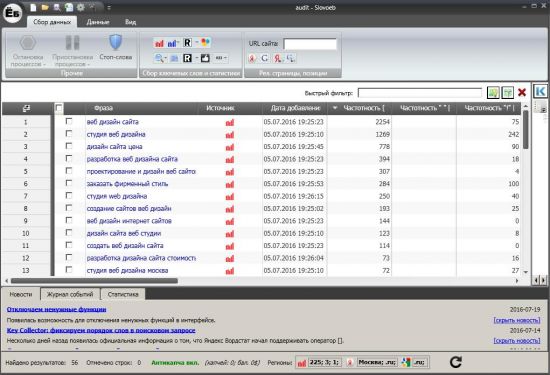Screen dimensions: 550x375
Task: Switch to the Сбор данных ribbon tab
Action: pyautogui.click(x=52, y=22)
